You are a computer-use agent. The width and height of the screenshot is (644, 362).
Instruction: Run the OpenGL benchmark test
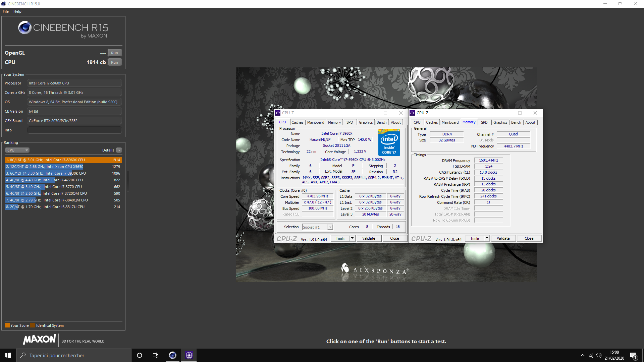point(114,53)
